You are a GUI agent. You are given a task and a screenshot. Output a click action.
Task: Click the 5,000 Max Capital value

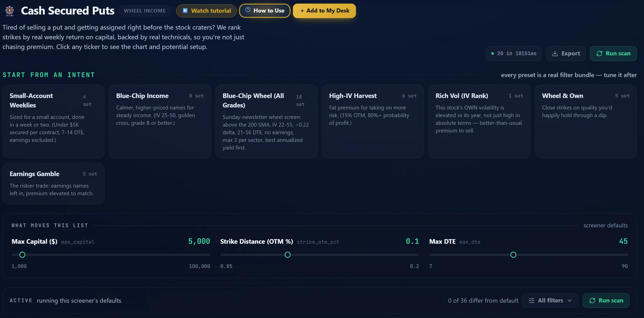pyautogui.click(x=199, y=241)
